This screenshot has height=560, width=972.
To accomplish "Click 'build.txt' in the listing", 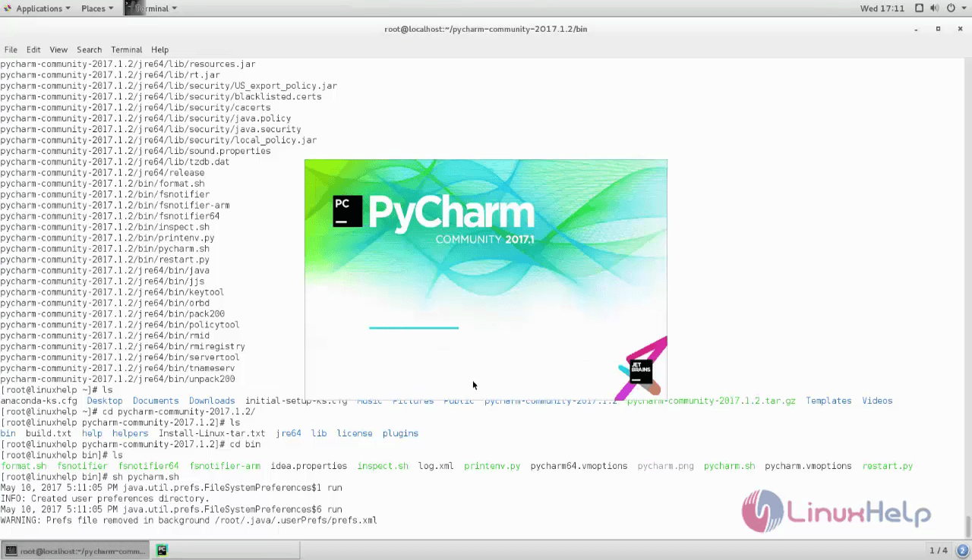I will pos(49,433).
